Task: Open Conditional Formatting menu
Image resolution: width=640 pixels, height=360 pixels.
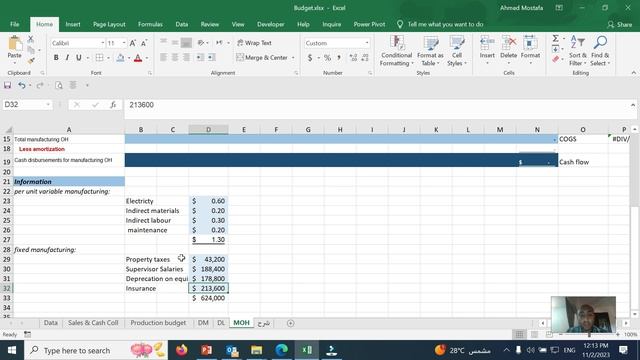Action: click(x=396, y=51)
